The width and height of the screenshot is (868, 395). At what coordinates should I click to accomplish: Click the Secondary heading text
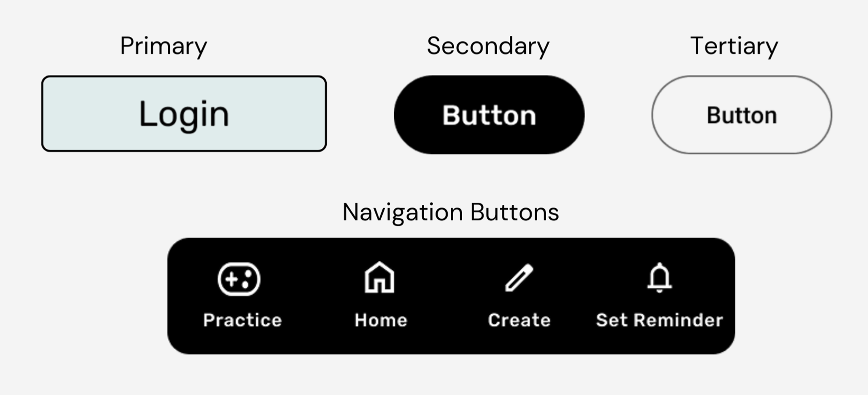[x=488, y=46]
